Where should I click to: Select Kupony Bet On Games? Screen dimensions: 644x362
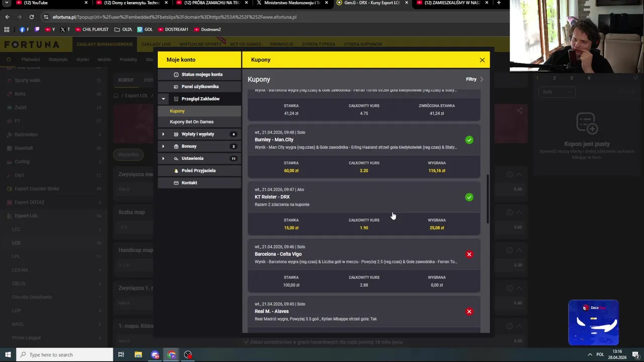tap(199, 122)
